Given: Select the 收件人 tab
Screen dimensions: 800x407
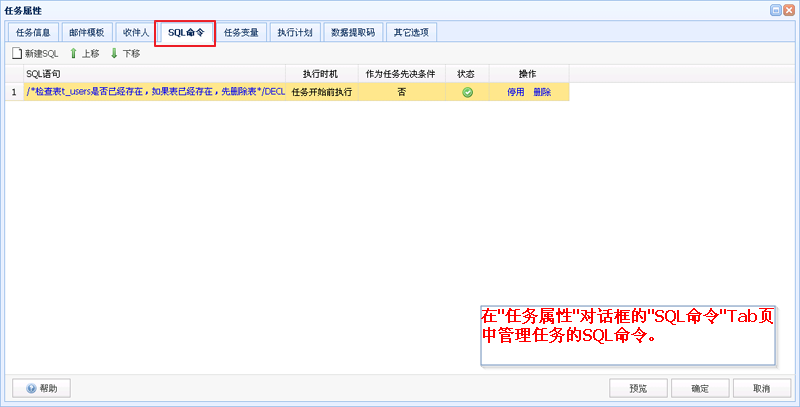Looking at the screenshot, I should [x=136, y=33].
